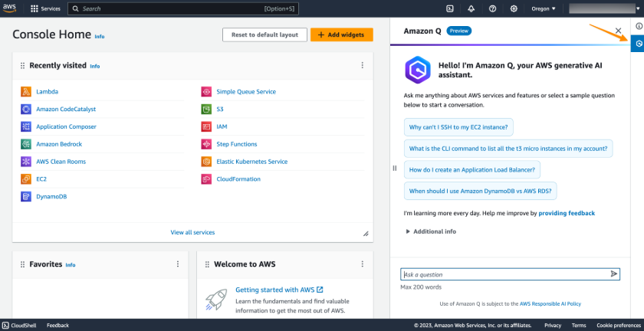The width and height of the screenshot is (644, 331).
Task: Click the Recently visited widget resize handle
Action: 366,234
